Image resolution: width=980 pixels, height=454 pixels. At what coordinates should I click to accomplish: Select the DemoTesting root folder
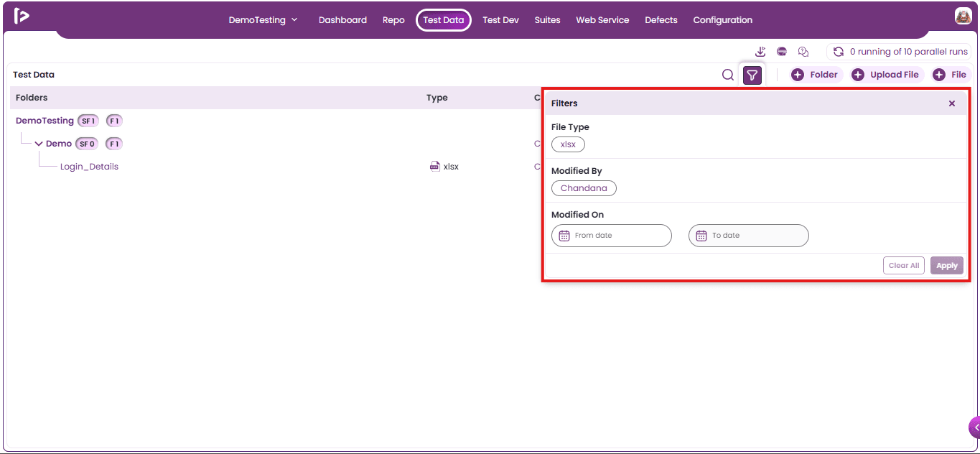(45, 121)
